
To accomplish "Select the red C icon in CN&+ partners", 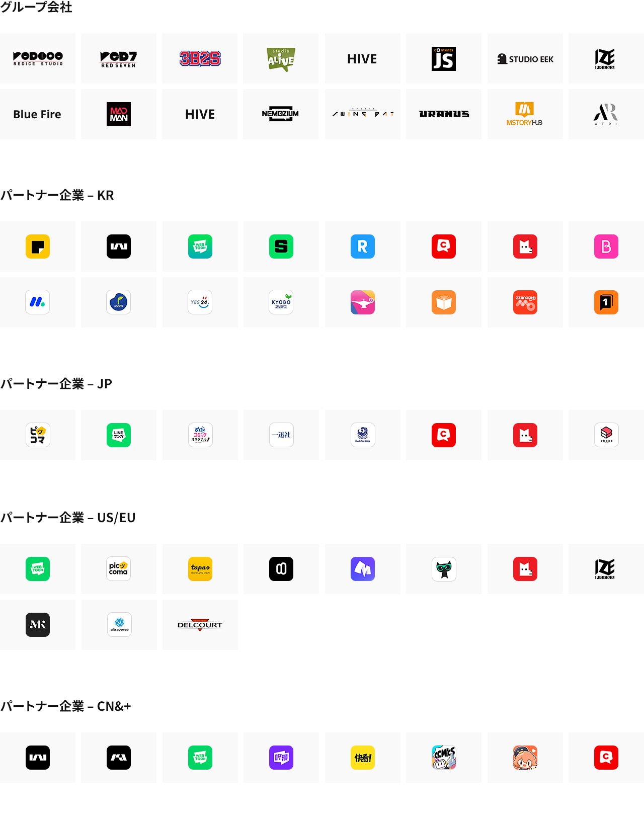I will (x=606, y=758).
